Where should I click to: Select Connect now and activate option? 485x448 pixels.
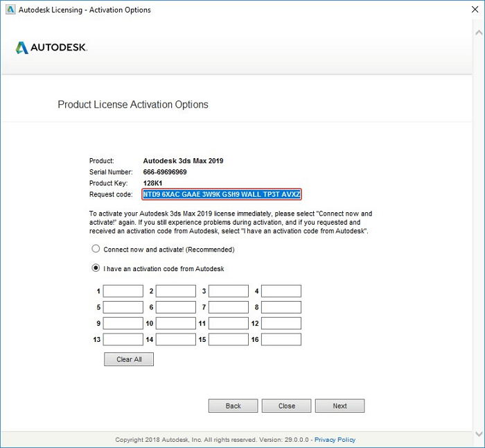coord(96,249)
